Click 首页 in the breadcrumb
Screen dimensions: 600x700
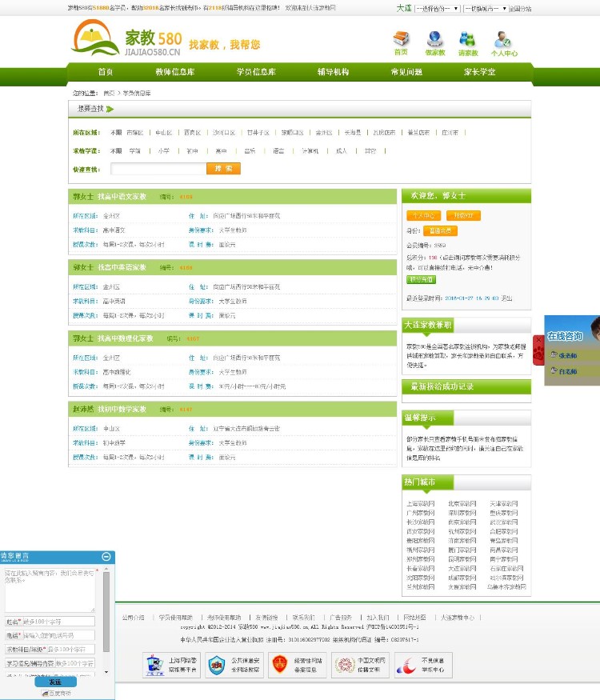click(109, 94)
